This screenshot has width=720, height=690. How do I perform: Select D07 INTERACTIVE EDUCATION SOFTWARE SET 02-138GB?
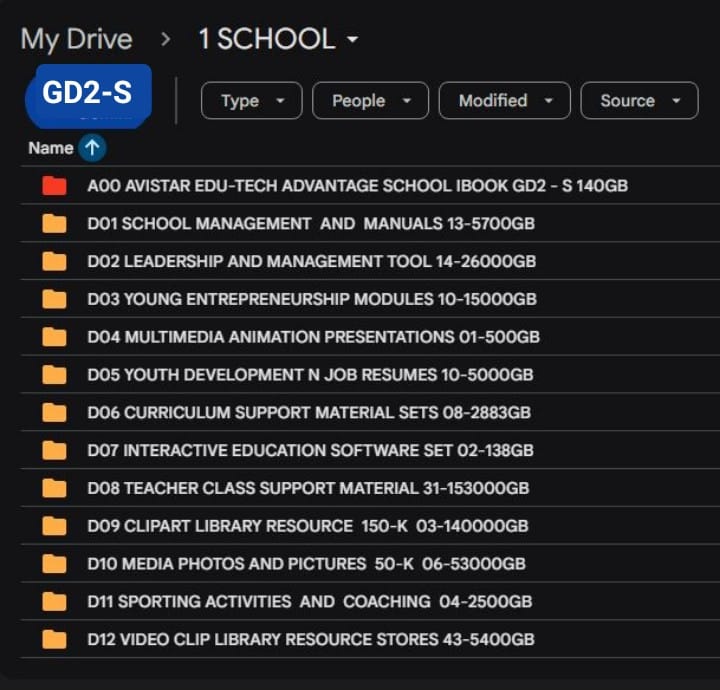tap(310, 450)
